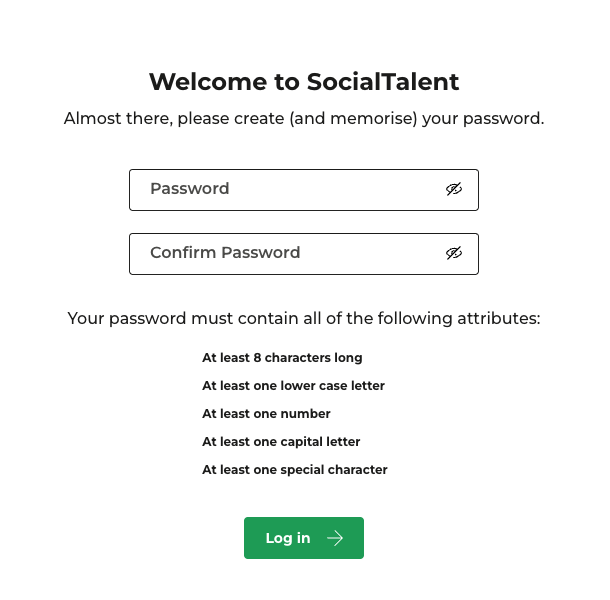Select 'At least one number' rule
This screenshot has height=600, width=610.
coord(266,414)
